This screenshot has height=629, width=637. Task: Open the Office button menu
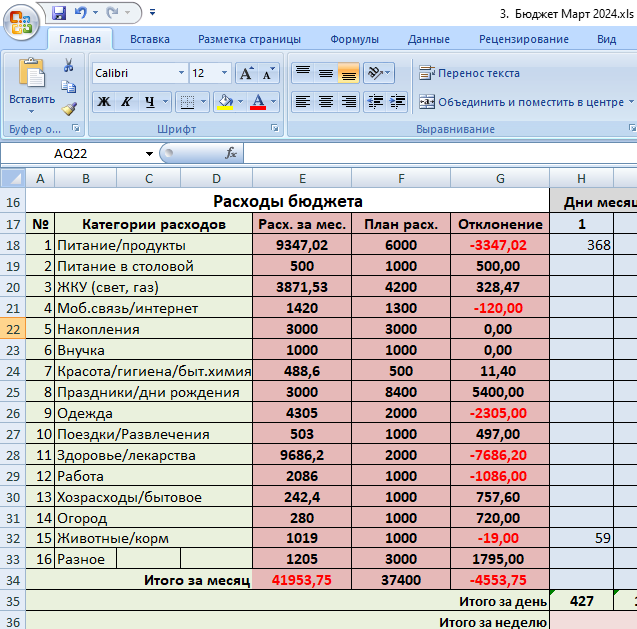coord(21,23)
